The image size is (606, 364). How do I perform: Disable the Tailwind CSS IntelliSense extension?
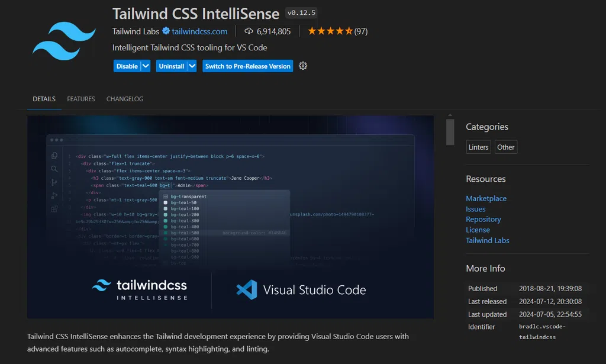pyautogui.click(x=127, y=66)
